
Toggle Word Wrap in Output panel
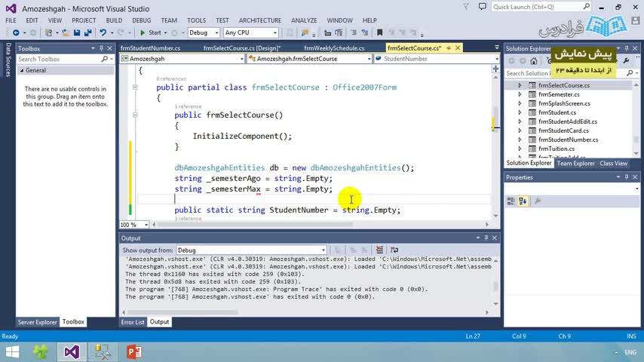394,250
